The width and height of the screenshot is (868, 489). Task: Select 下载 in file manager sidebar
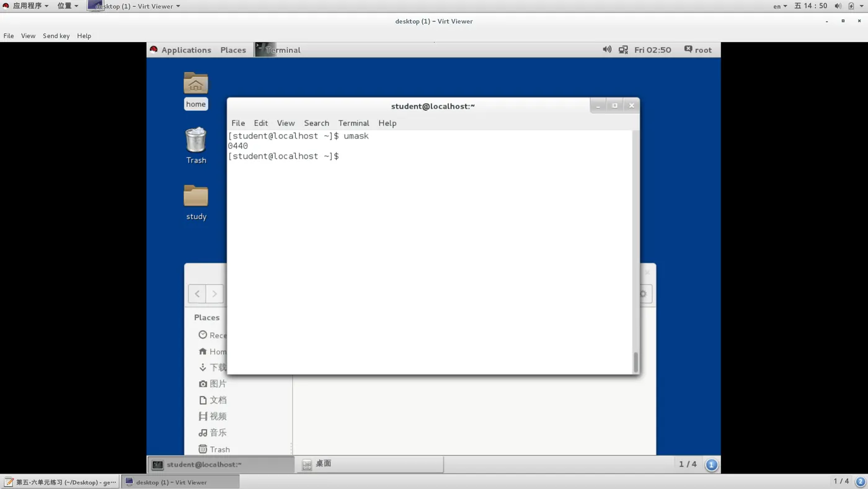point(213,367)
